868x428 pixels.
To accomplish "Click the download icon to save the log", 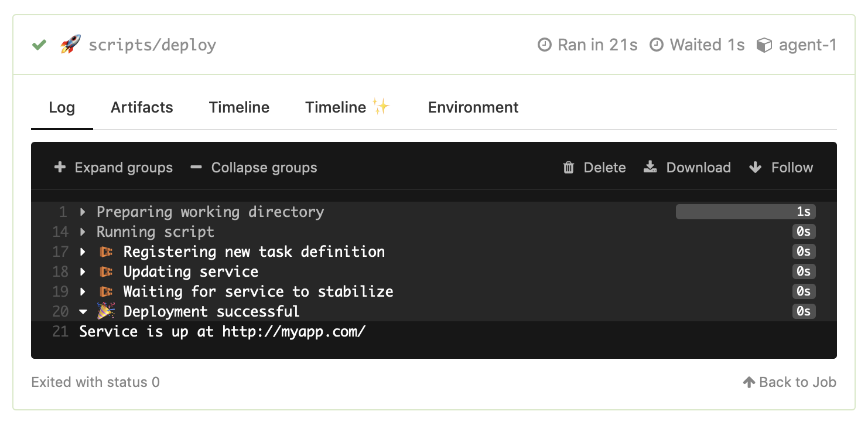I will tap(650, 167).
